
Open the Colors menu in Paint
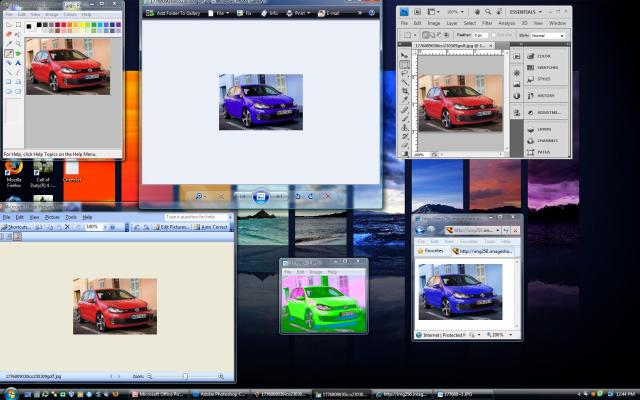(x=70, y=15)
